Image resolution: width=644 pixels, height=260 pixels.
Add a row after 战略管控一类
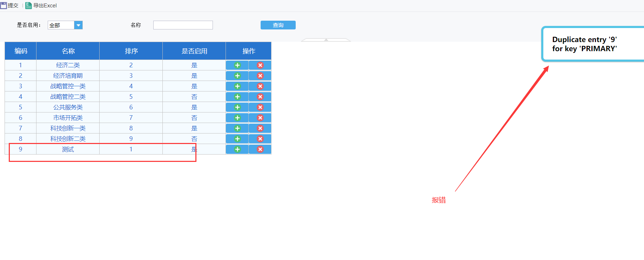237,86
